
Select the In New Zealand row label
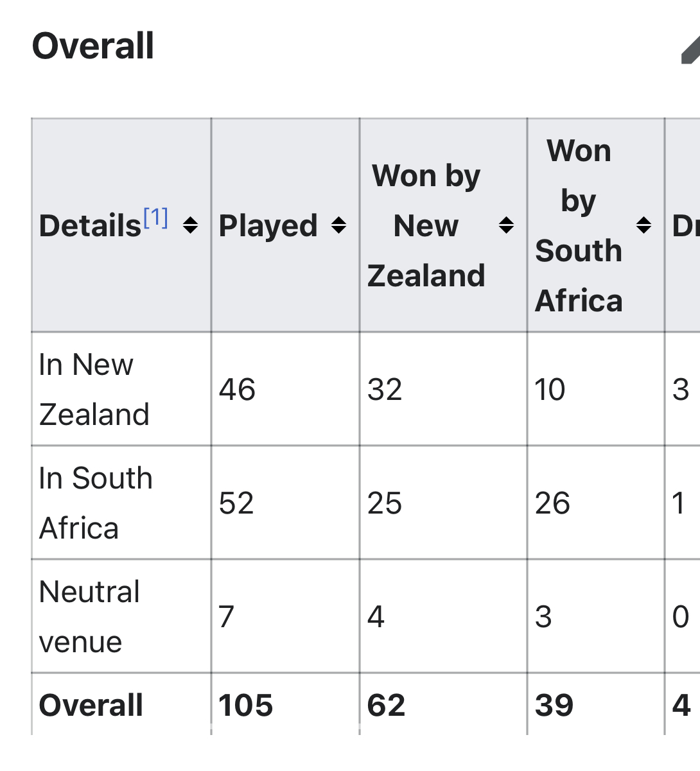(x=94, y=389)
